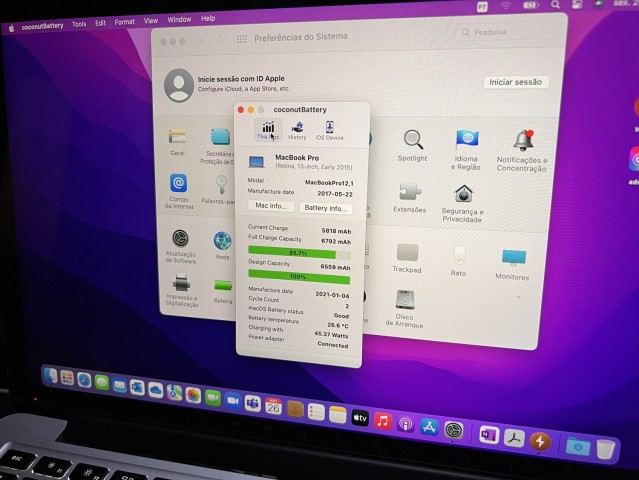Open the Monitores preference pane
This screenshot has width=639, height=480.
[513, 264]
